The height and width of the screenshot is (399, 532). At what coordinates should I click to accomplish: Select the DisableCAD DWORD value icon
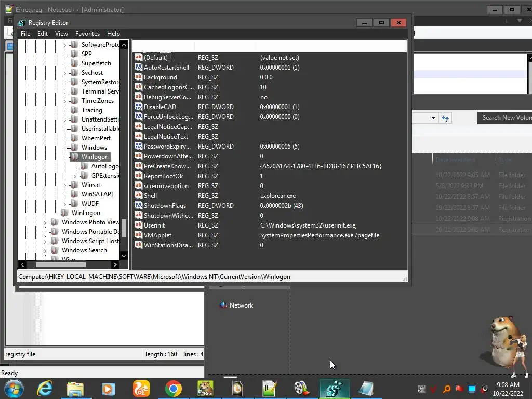click(x=138, y=107)
